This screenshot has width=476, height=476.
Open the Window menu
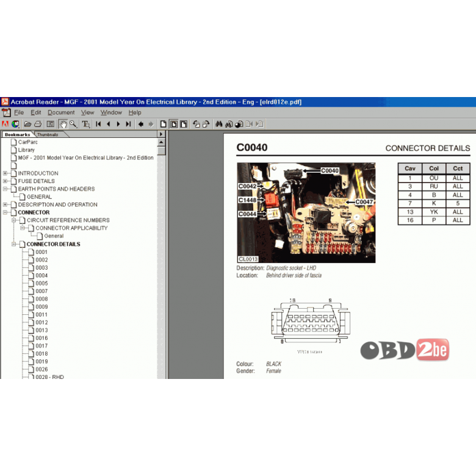(x=111, y=113)
